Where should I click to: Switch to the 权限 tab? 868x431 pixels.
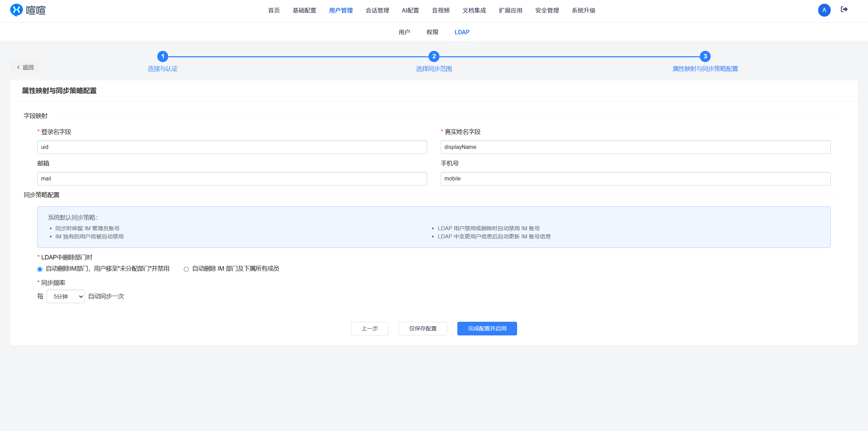(x=432, y=32)
